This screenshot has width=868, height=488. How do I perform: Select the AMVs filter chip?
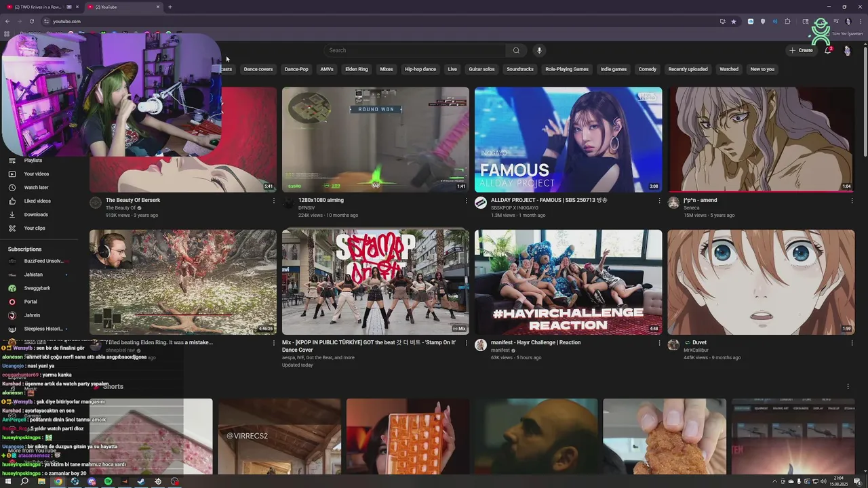coord(327,69)
